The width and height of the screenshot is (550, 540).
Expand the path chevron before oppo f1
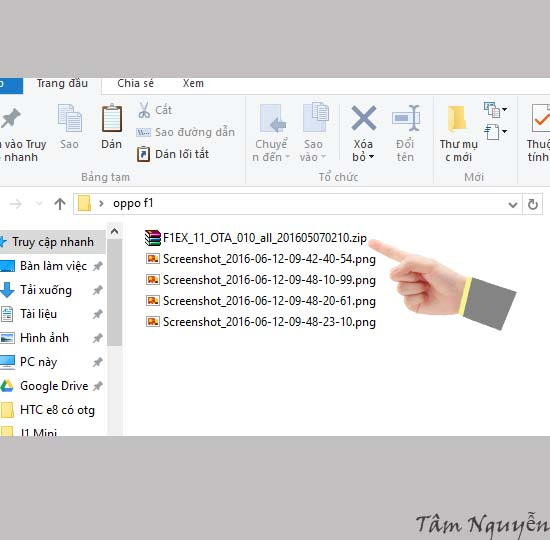click(x=101, y=204)
